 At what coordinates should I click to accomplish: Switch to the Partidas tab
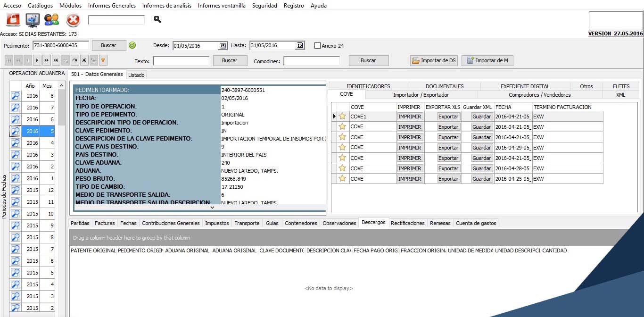tap(80, 223)
